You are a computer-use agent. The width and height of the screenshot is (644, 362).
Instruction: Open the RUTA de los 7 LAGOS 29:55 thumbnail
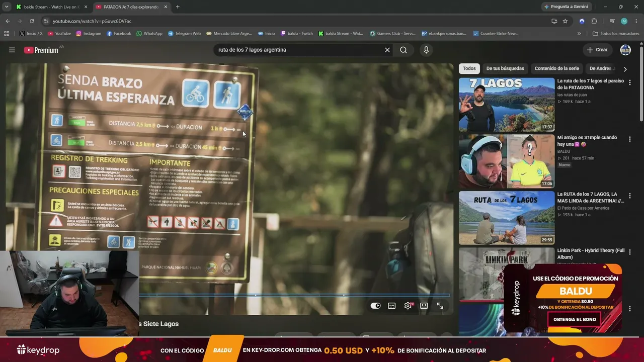click(x=507, y=218)
